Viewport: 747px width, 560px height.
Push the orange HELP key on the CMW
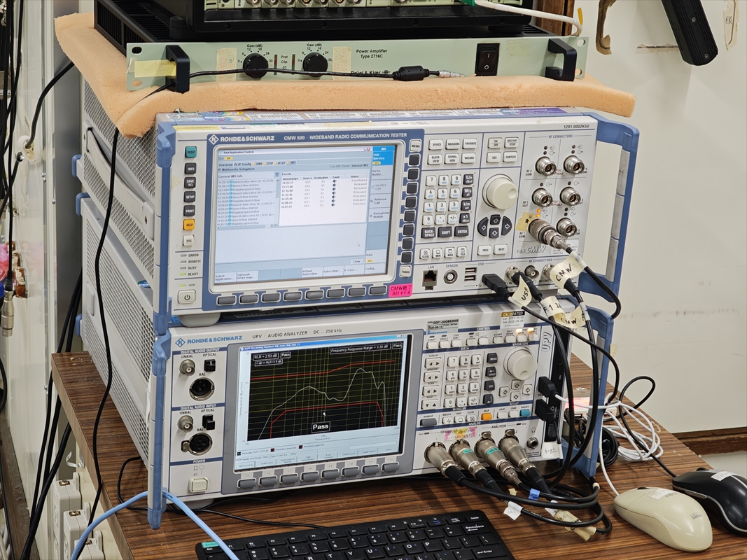pyautogui.click(x=188, y=225)
